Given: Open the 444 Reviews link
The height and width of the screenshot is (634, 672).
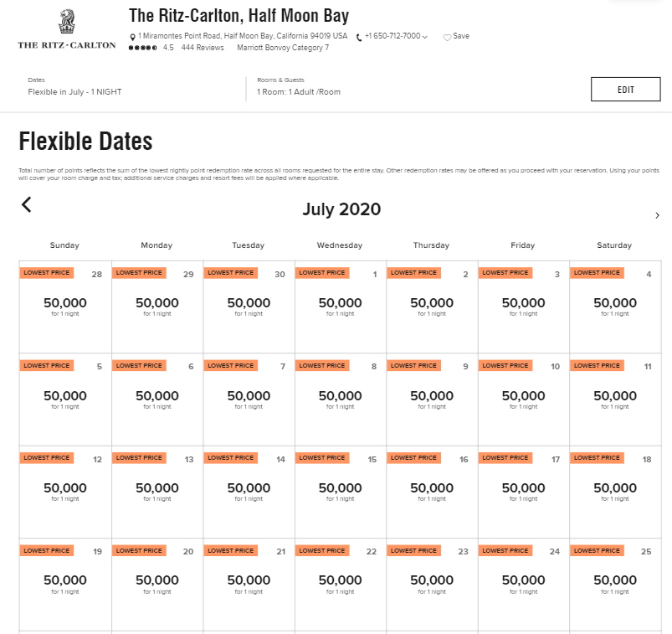Looking at the screenshot, I should 203,48.
